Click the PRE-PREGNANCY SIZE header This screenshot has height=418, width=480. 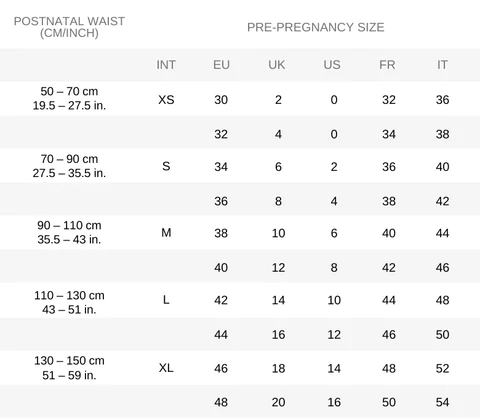316,27
